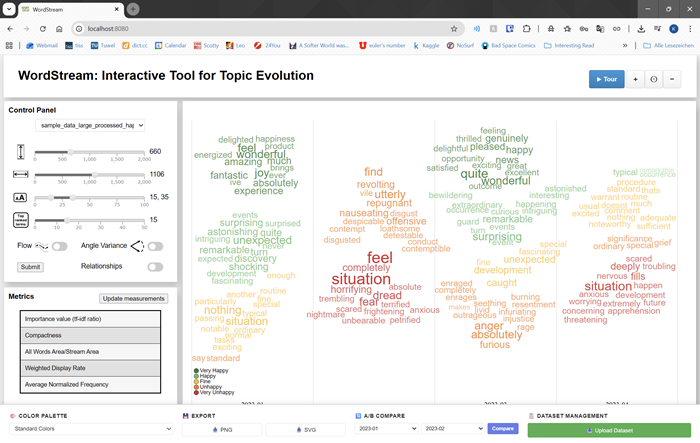Enable the Angle Variance switch

(x=156, y=245)
